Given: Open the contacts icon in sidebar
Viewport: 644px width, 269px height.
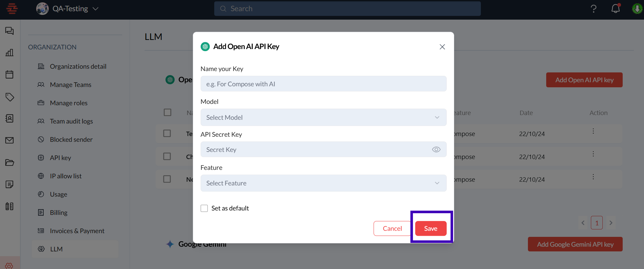Looking at the screenshot, I should (x=9, y=118).
